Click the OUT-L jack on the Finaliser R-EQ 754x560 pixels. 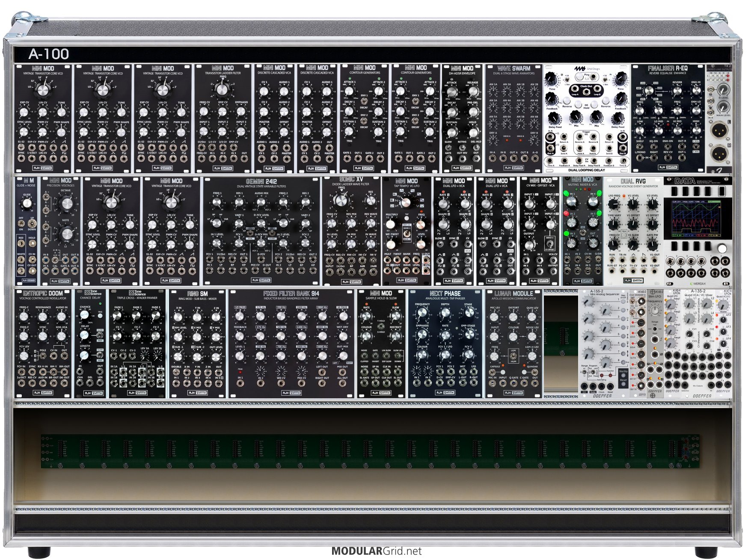[x=682, y=157]
